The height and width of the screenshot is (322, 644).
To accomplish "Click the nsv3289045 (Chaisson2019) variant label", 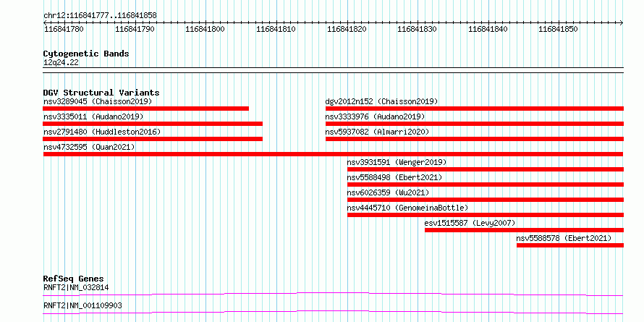I will (x=98, y=101).
